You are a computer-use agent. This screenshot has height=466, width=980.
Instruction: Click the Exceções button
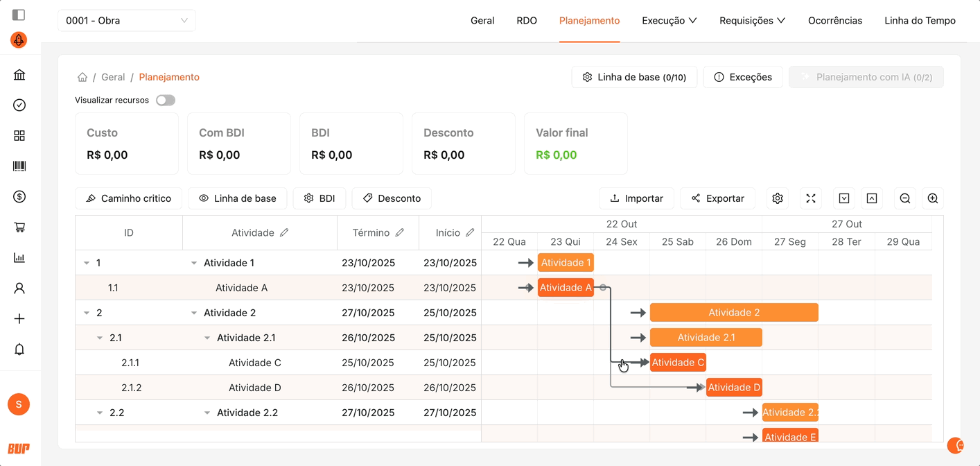point(743,77)
